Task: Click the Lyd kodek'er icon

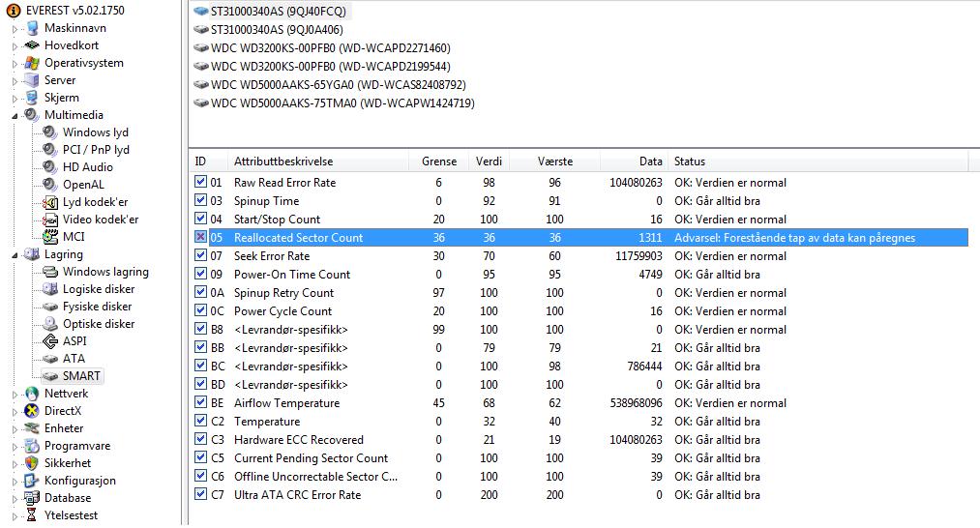Action: coord(50,202)
